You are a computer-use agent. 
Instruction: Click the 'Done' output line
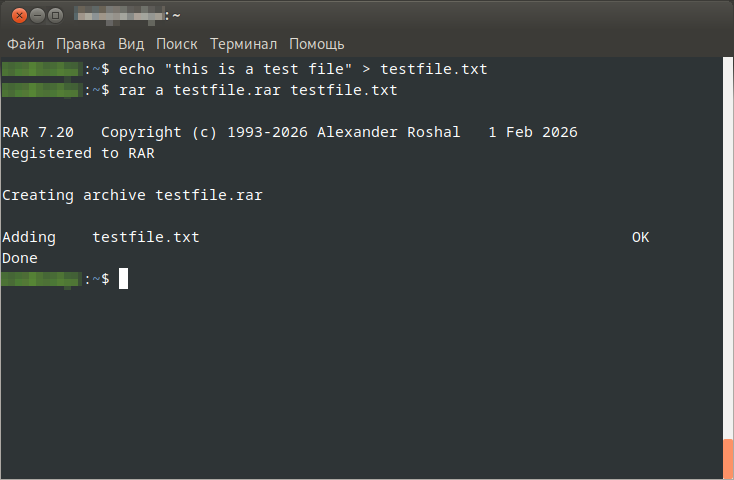[20, 258]
